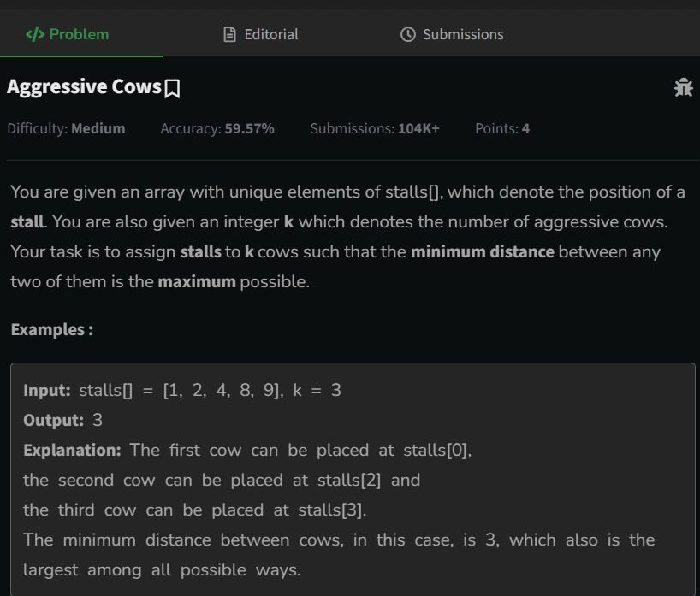Click the Difficulty: Medium label

(66, 128)
